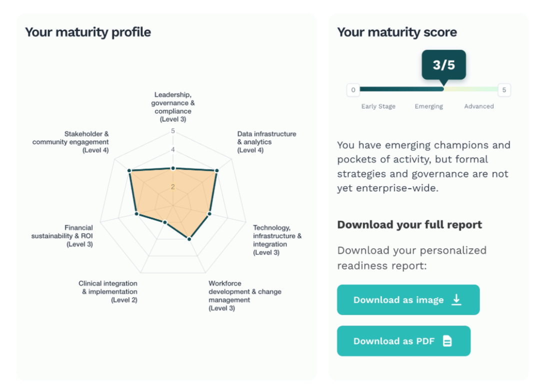
Task: Click the Financial sustainability & ROI data point
Action: click(x=136, y=214)
